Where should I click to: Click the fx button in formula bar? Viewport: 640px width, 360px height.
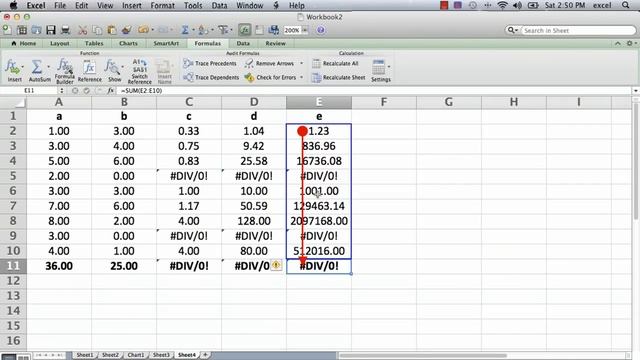(111, 91)
